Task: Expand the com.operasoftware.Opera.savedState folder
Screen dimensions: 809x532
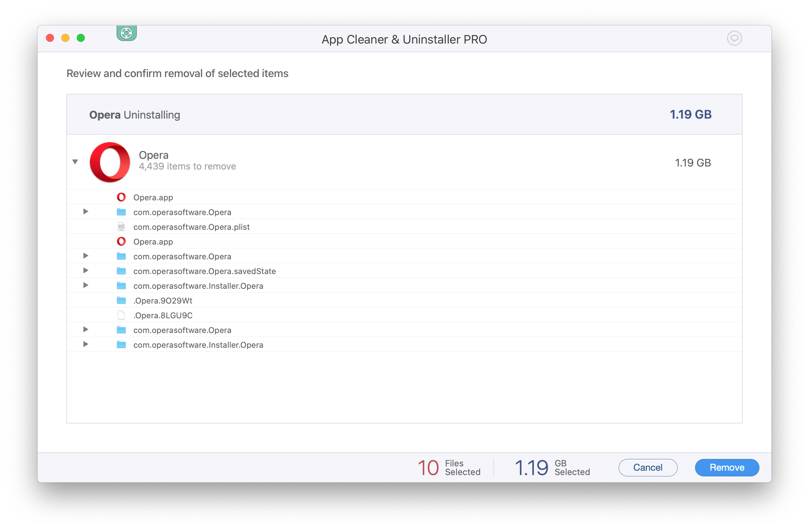Action: coord(85,271)
